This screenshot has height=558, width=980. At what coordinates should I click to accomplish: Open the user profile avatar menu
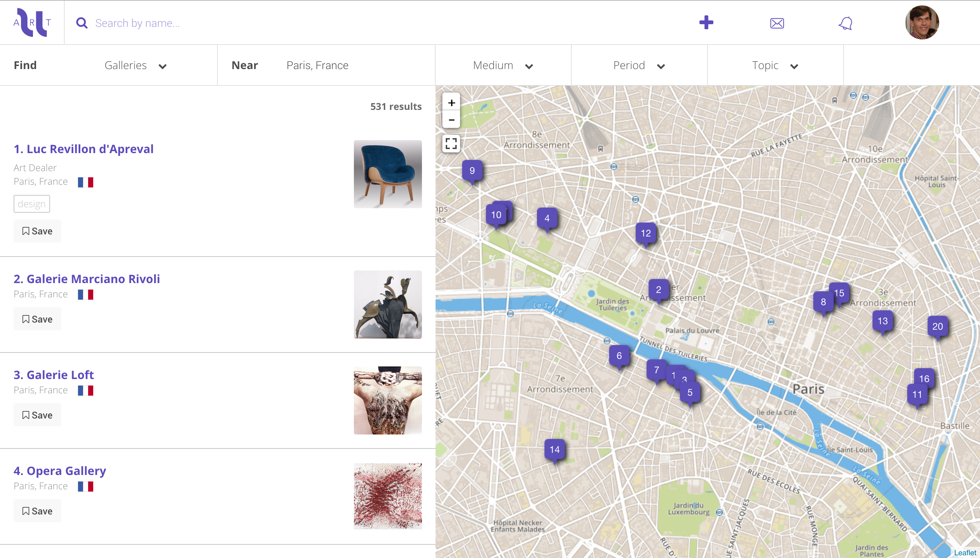(x=922, y=22)
